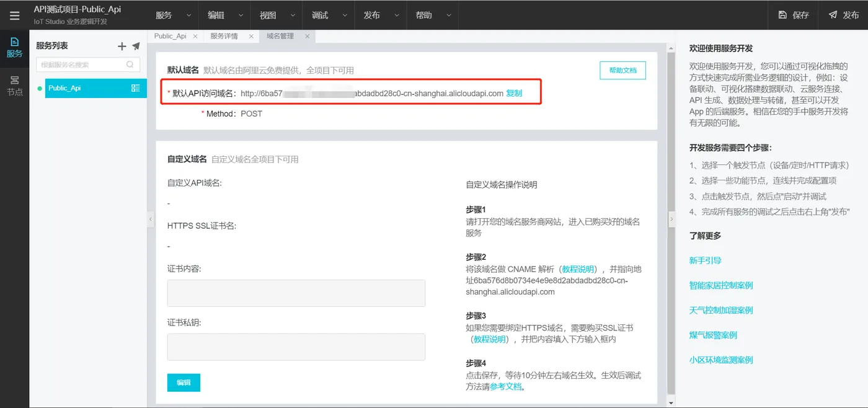
Task: Open the 煤气报警案例 link
Action: (713, 335)
